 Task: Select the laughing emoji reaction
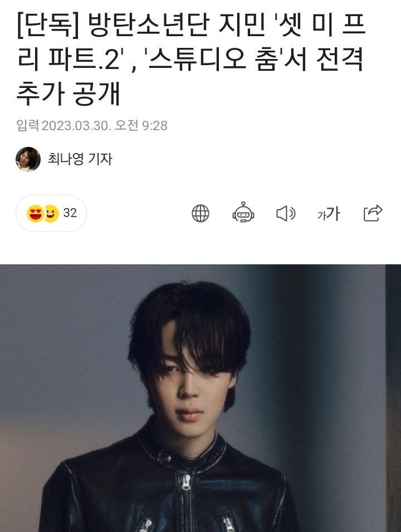[52, 213]
